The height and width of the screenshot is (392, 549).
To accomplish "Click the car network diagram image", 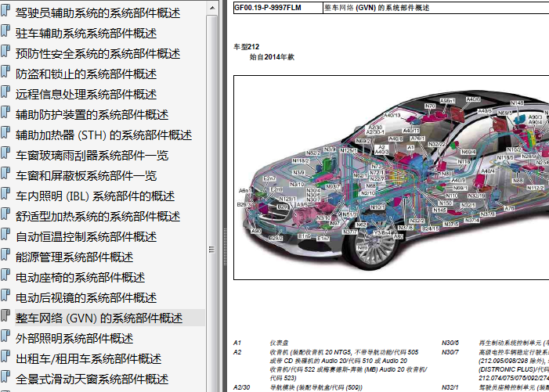I will click(391, 178).
